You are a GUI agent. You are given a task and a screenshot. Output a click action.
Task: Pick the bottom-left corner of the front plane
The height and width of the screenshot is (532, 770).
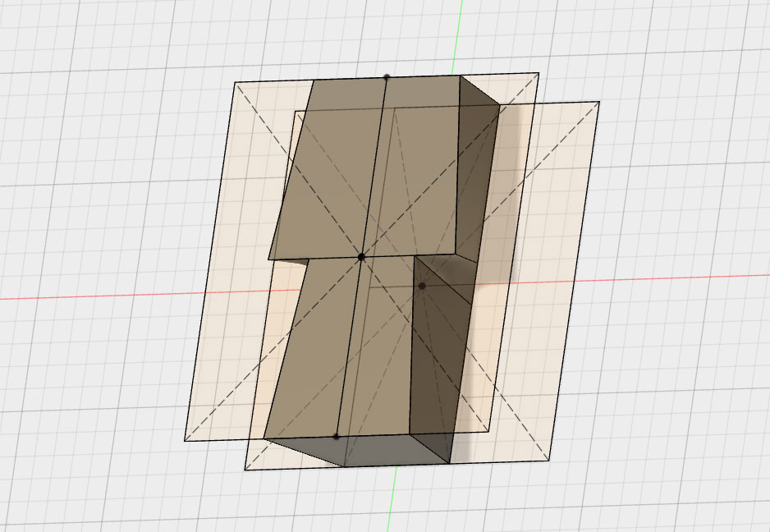pos(186,441)
